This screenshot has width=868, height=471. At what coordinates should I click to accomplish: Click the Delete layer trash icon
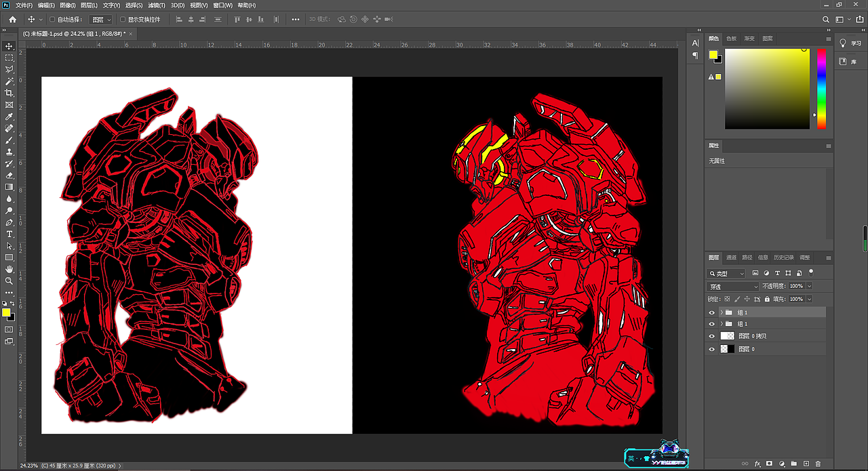click(818, 464)
